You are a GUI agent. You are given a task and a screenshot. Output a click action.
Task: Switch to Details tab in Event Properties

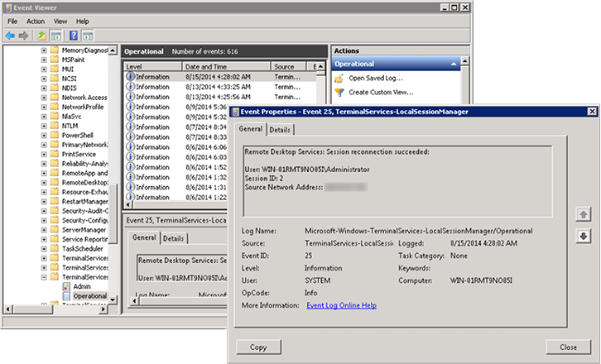[280, 129]
